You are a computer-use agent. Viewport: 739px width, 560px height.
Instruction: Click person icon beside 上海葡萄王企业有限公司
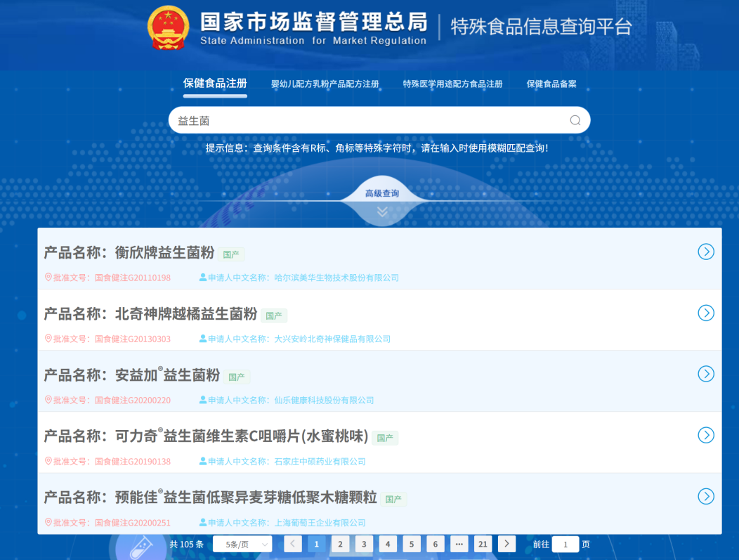(x=202, y=522)
